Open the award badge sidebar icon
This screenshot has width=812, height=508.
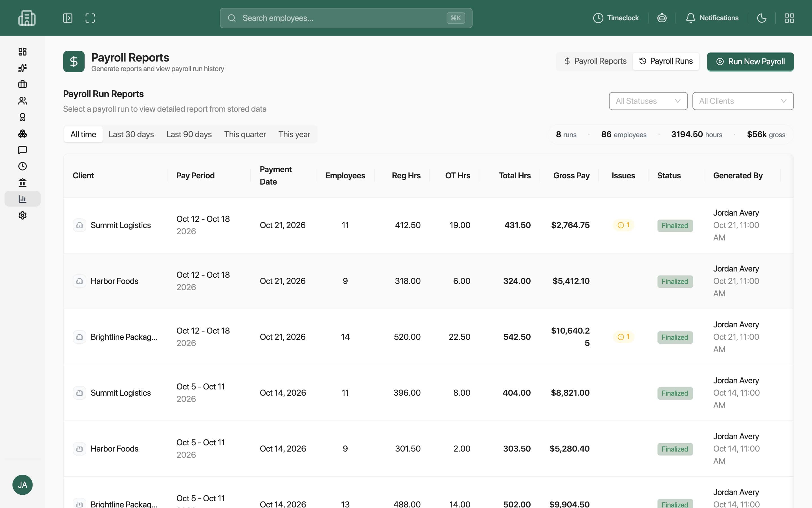coord(23,117)
